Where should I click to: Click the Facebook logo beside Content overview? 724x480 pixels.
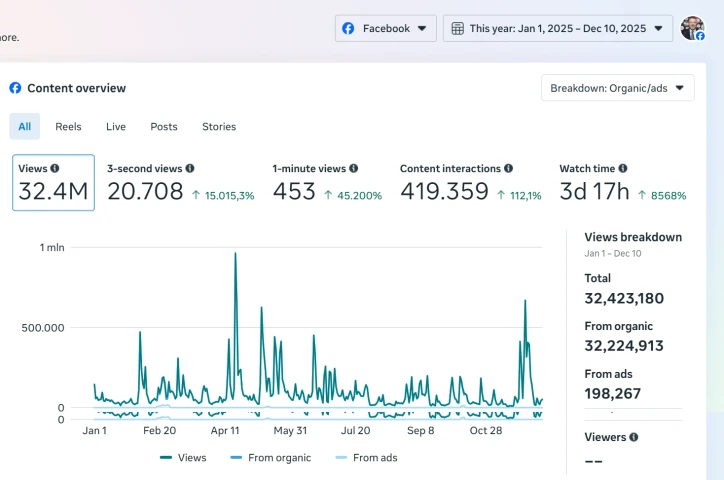[x=15, y=88]
